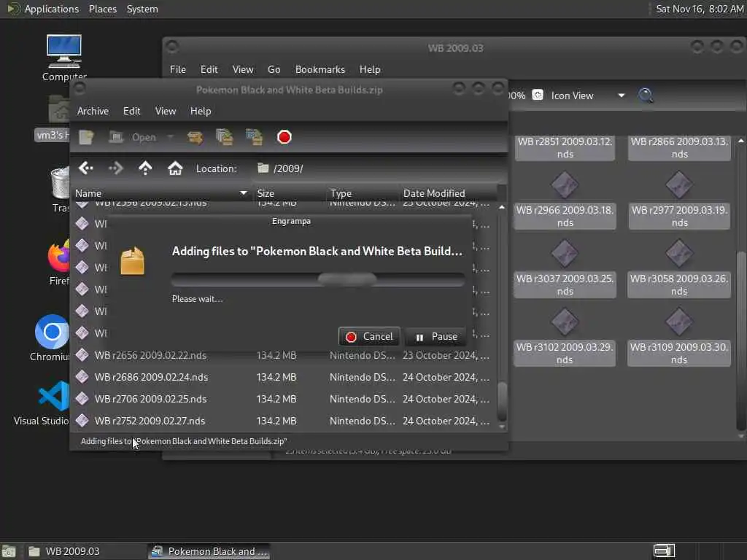
Task: Click the file icon of WB r2752 row
Action: (x=82, y=421)
